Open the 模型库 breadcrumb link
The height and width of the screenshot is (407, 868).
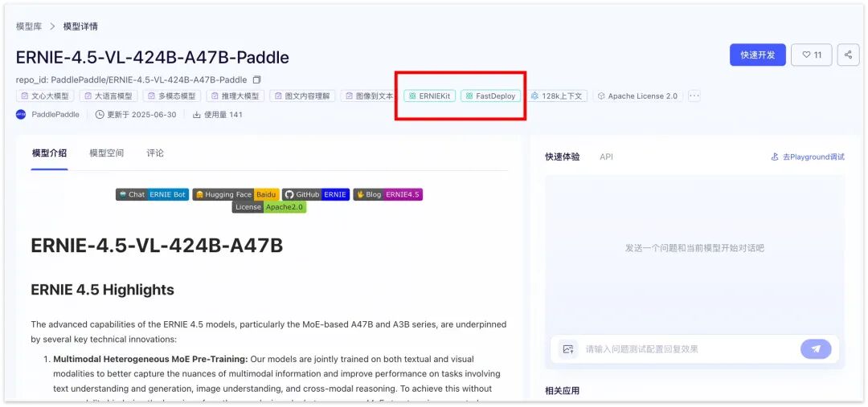[29, 26]
